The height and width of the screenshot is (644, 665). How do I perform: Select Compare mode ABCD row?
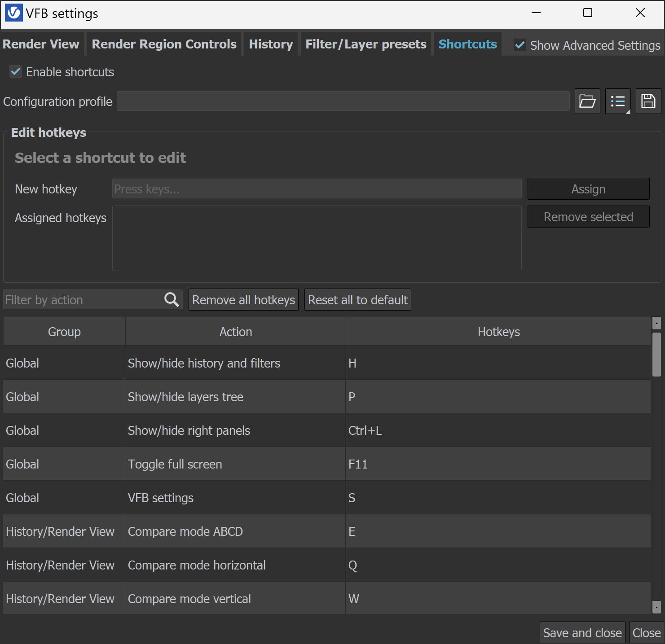327,531
